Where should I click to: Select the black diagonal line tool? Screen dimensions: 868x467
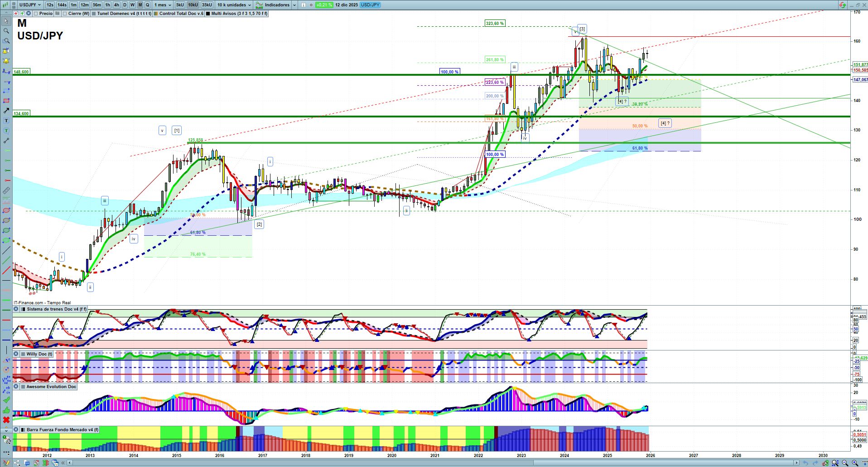[6, 250]
